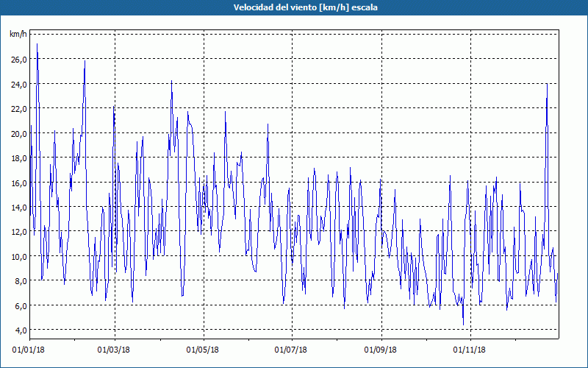
Task: Click the 14,0 y-axis value
Action: click(19, 208)
